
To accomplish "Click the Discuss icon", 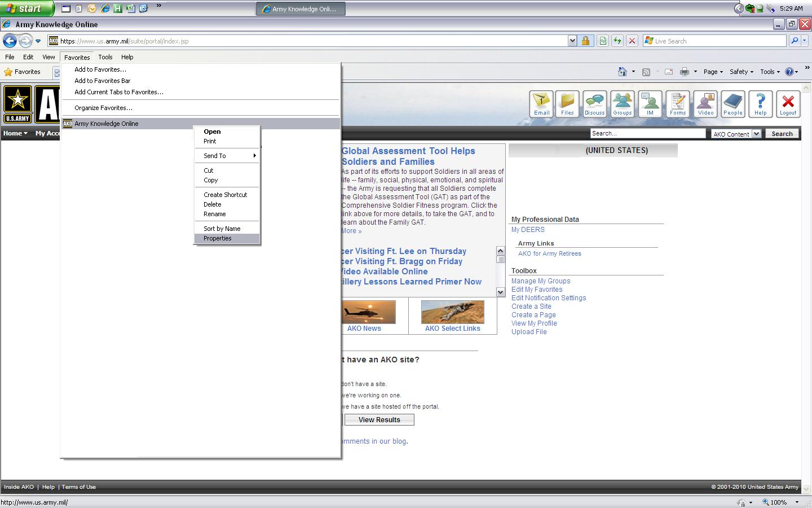I will pyautogui.click(x=594, y=104).
